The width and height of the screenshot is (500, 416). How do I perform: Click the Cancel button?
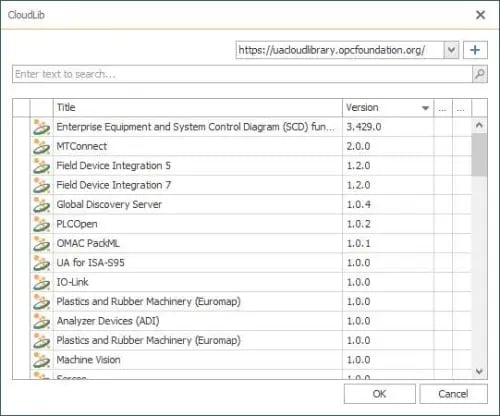tap(453, 394)
